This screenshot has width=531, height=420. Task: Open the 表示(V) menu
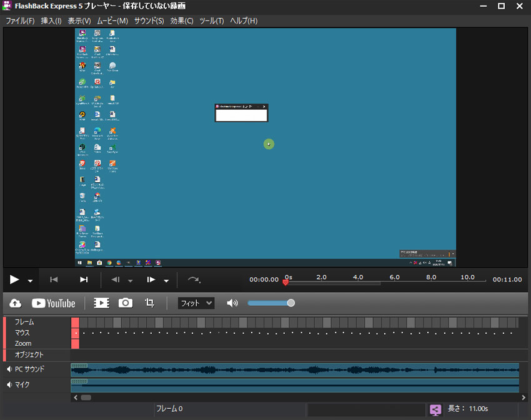[x=79, y=21]
